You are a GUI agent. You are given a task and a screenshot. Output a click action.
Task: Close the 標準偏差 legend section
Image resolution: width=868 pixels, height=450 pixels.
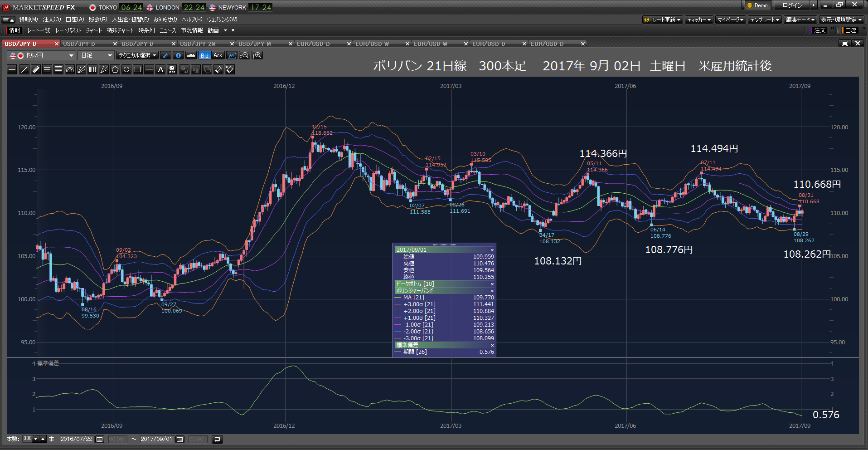point(492,345)
